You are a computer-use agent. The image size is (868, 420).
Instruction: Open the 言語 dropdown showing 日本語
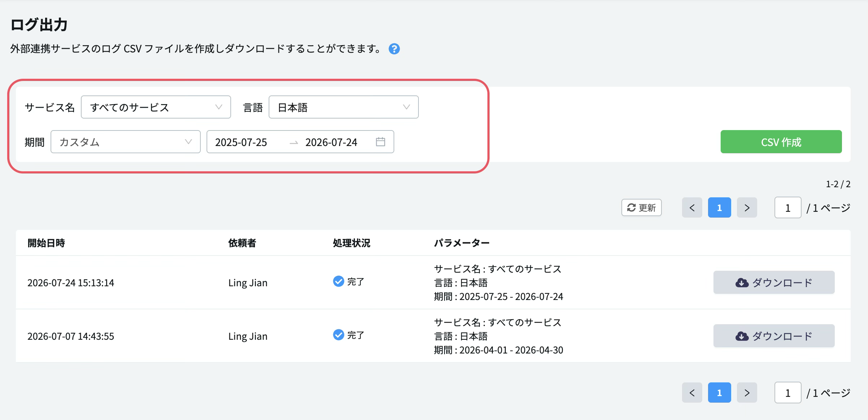click(343, 107)
